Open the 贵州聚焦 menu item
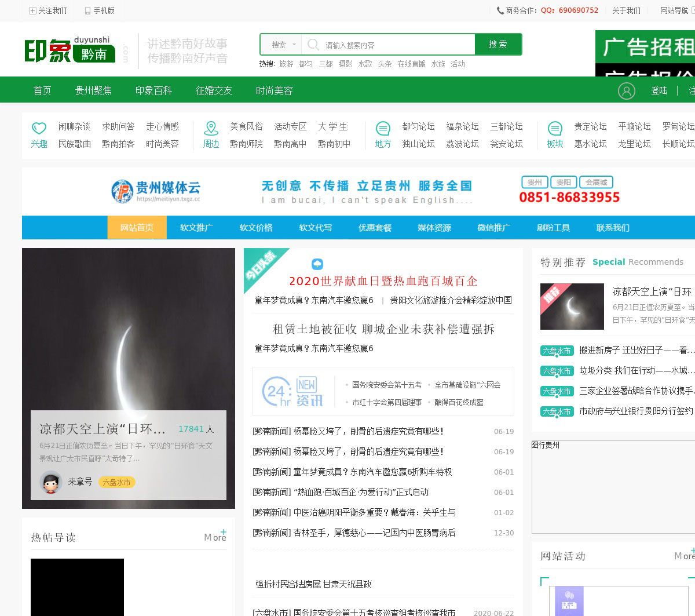The image size is (695, 616). pos(93,90)
